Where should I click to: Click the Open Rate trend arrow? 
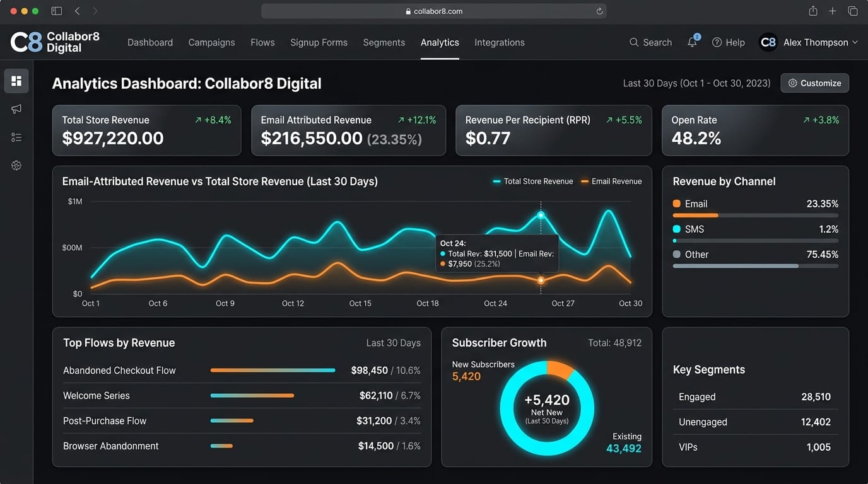[806, 120]
